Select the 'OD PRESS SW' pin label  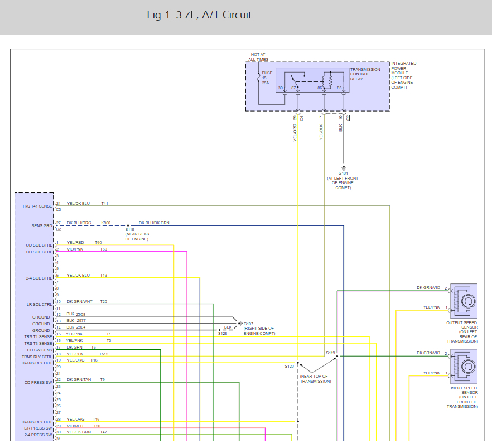[38, 382]
